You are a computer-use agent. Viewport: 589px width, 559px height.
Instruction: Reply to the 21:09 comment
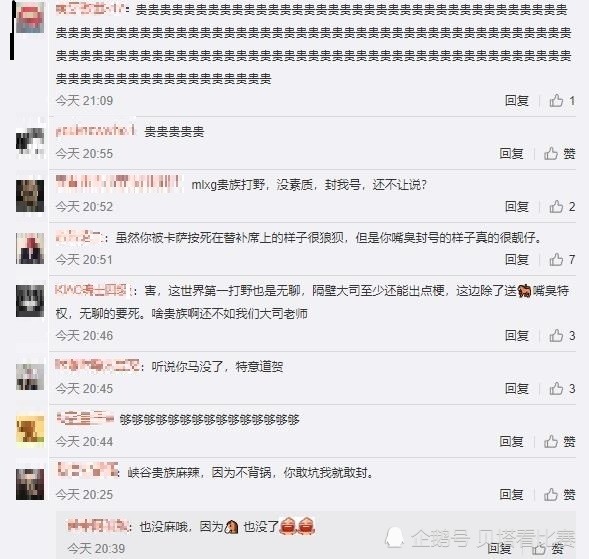click(x=517, y=101)
